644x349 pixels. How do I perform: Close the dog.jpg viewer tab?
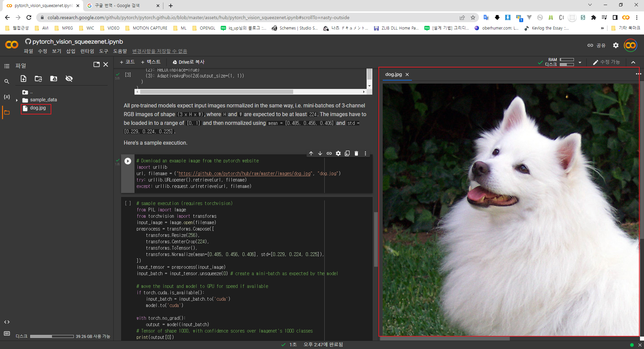[x=407, y=74]
